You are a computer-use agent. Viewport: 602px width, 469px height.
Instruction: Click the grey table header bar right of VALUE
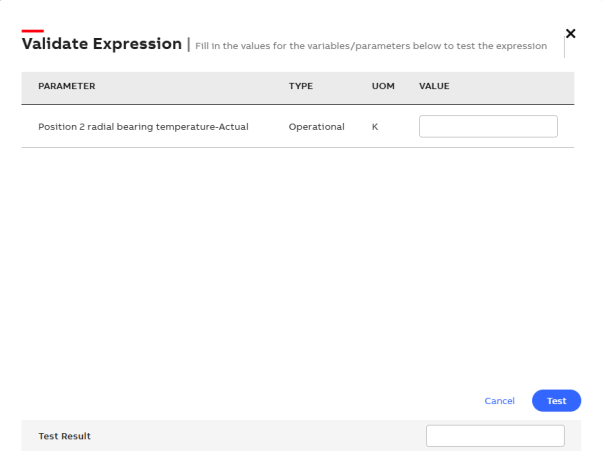click(511, 86)
